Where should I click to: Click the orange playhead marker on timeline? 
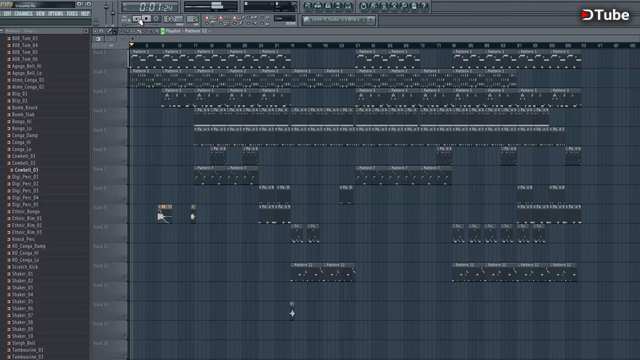pos(131,44)
